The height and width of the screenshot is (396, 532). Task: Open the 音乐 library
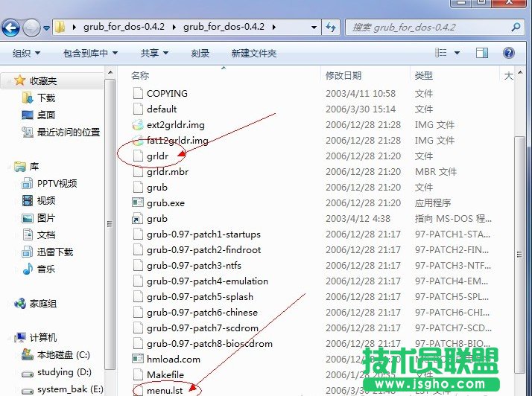(x=46, y=269)
